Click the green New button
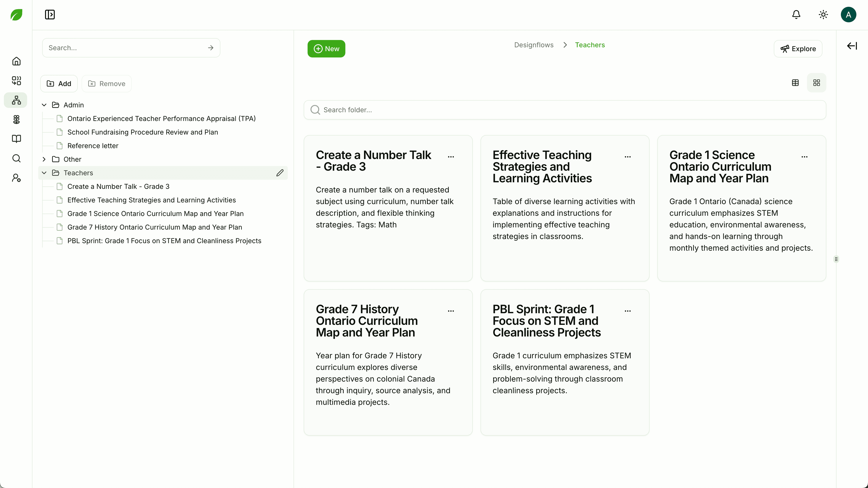868x488 pixels. (326, 48)
